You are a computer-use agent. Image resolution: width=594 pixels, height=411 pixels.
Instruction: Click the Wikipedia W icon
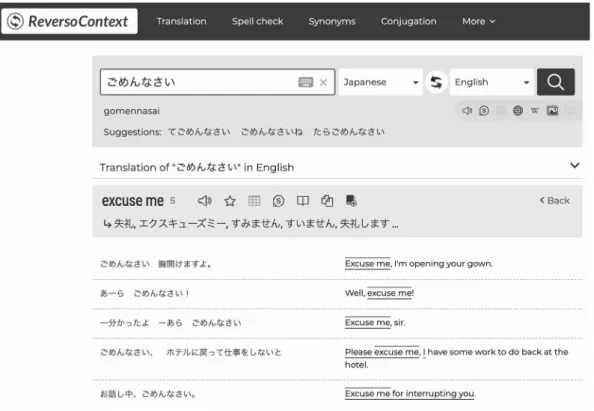535,111
